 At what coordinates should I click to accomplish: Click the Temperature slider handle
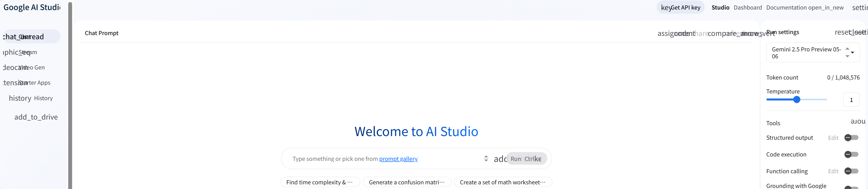(797, 99)
